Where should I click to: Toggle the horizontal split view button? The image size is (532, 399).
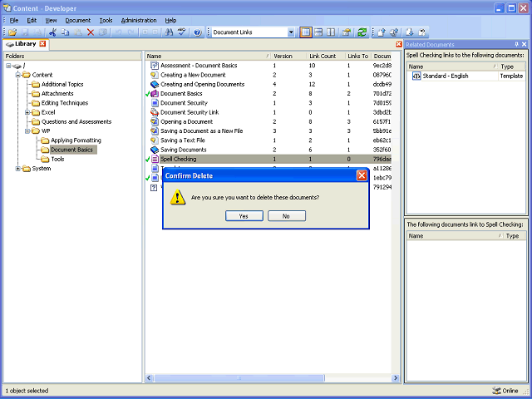coord(318,32)
